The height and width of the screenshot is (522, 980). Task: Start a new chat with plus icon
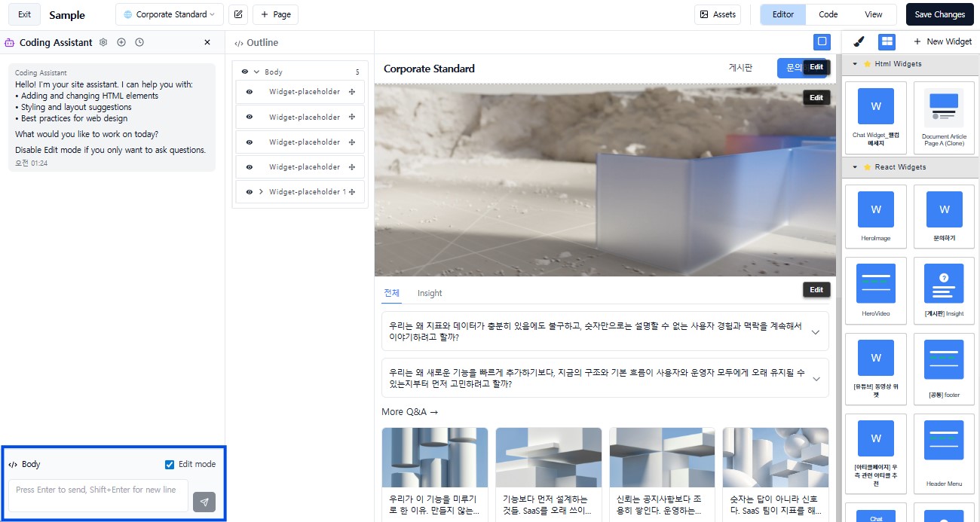121,42
